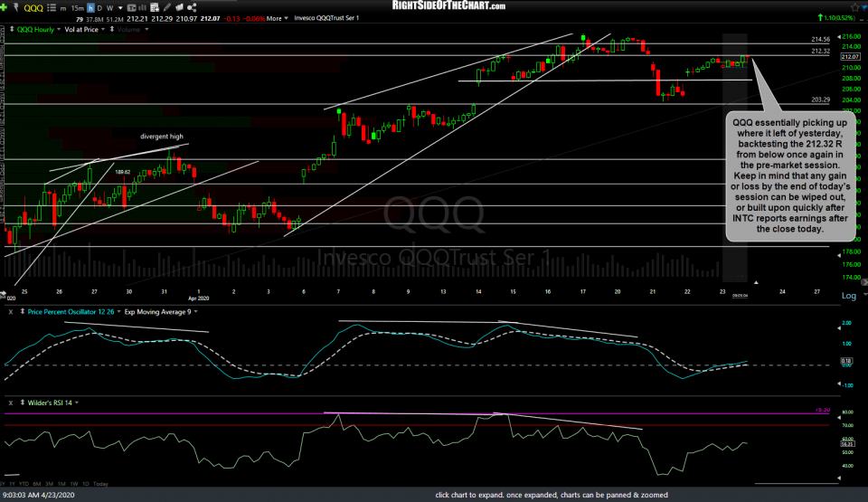Click move arrows icon beside Wilder's RSI
868x502 pixels.
[22, 403]
